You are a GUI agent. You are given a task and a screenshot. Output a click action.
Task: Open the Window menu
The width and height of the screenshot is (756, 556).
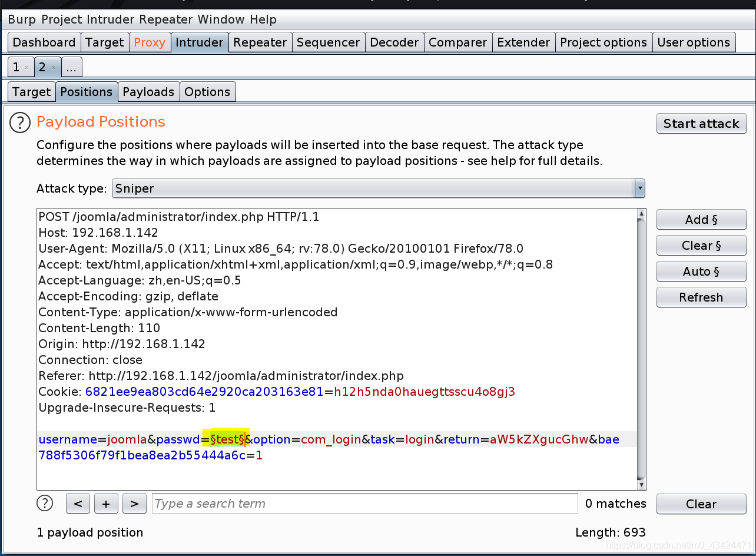pos(221,19)
